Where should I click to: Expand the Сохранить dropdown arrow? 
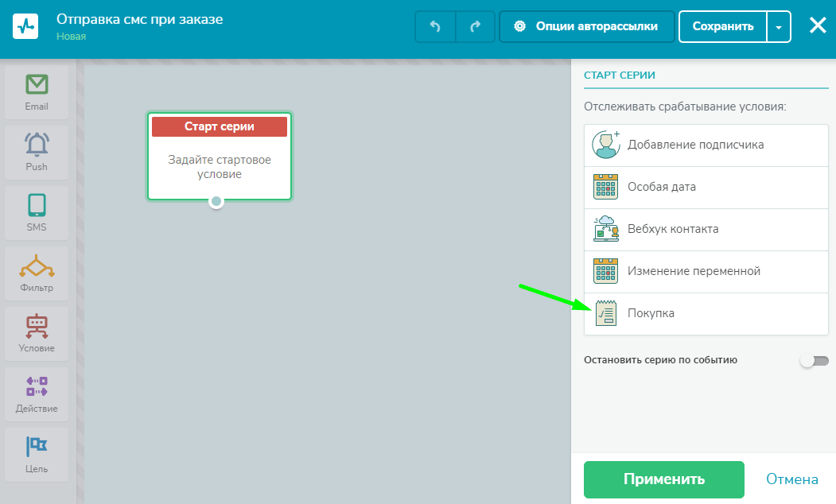pos(779,26)
